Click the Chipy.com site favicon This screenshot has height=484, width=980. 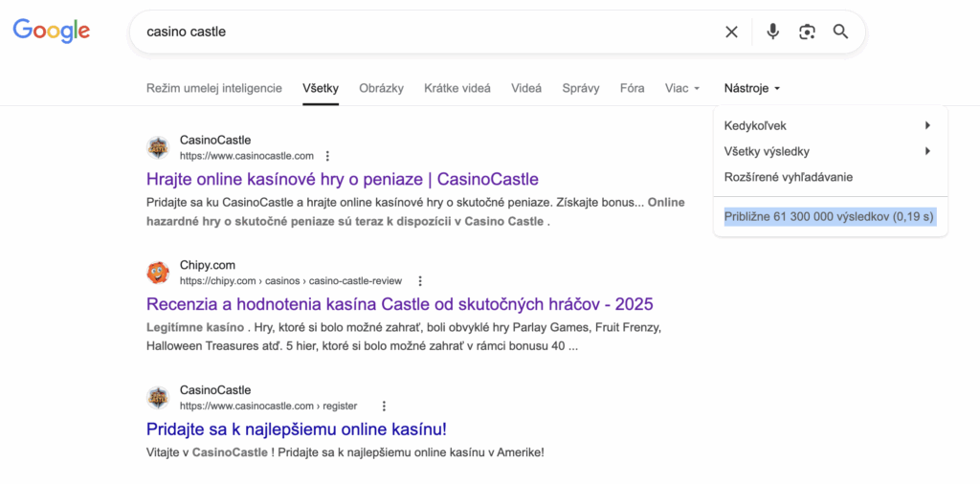tap(158, 273)
